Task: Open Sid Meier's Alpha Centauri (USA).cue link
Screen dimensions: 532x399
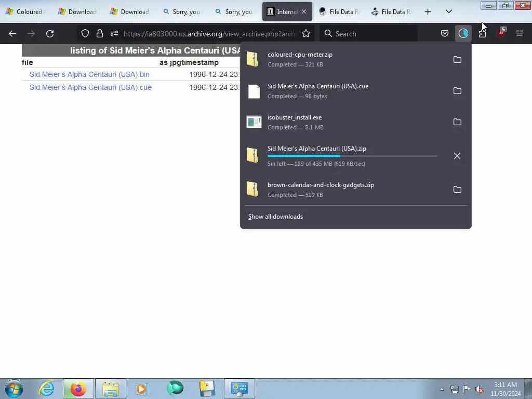Action: [x=90, y=87]
